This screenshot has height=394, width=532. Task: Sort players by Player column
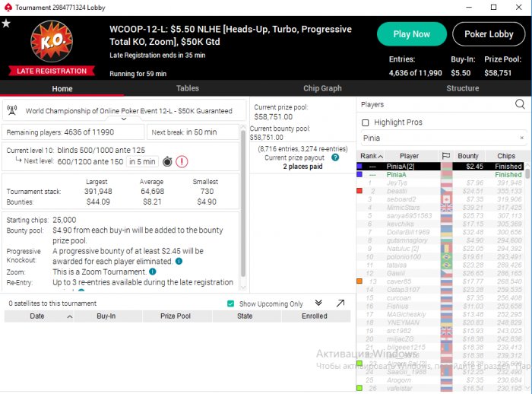point(409,156)
